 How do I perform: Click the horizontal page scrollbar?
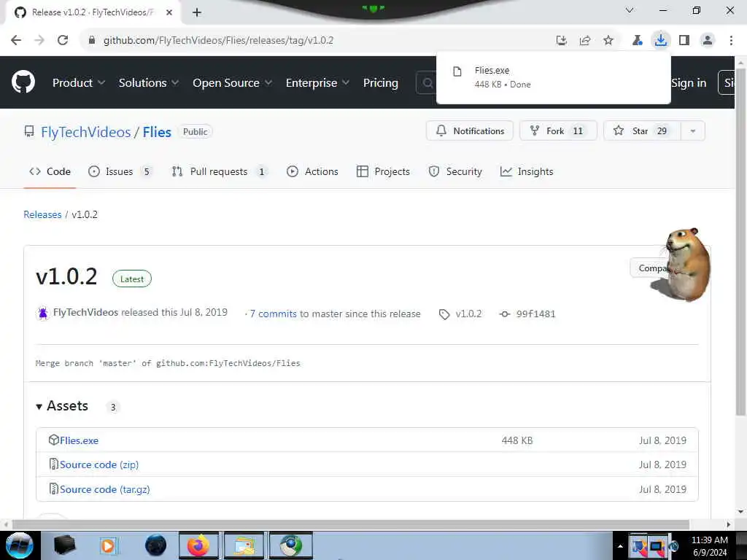(351, 524)
